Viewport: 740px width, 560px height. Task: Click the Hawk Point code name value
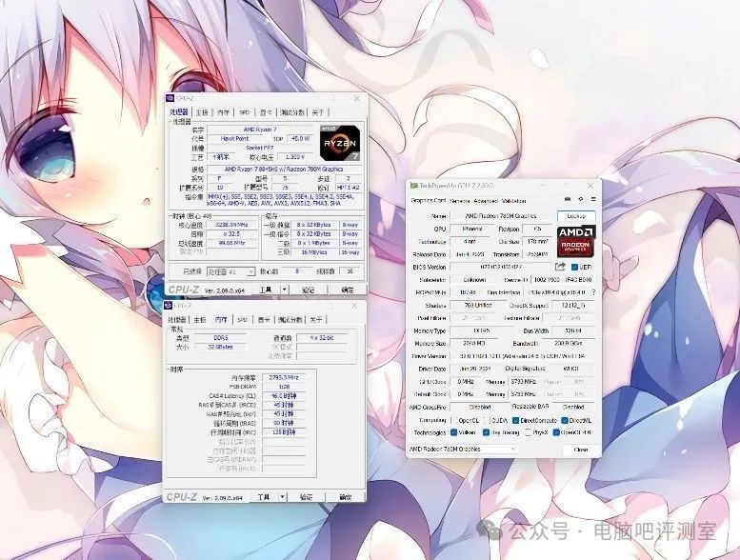click(x=235, y=139)
